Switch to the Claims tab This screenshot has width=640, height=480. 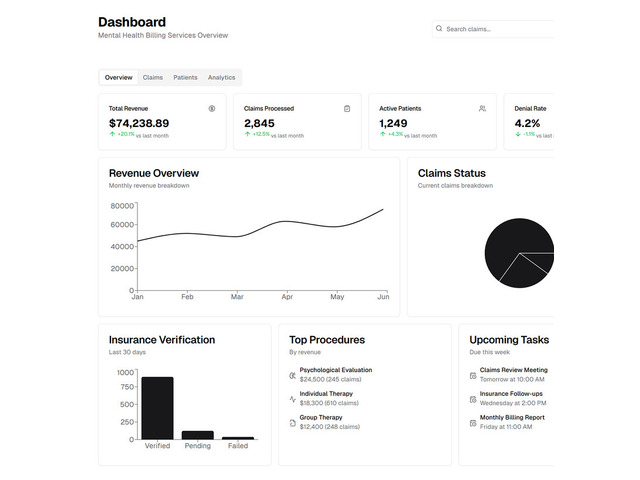(x=153, y=77)
